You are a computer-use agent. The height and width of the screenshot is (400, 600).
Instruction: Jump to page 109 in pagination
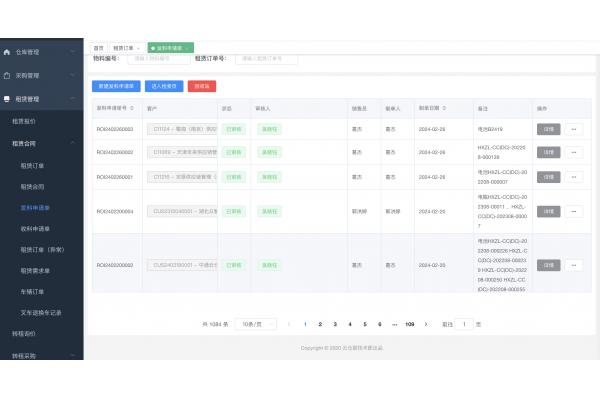[409, 324]
